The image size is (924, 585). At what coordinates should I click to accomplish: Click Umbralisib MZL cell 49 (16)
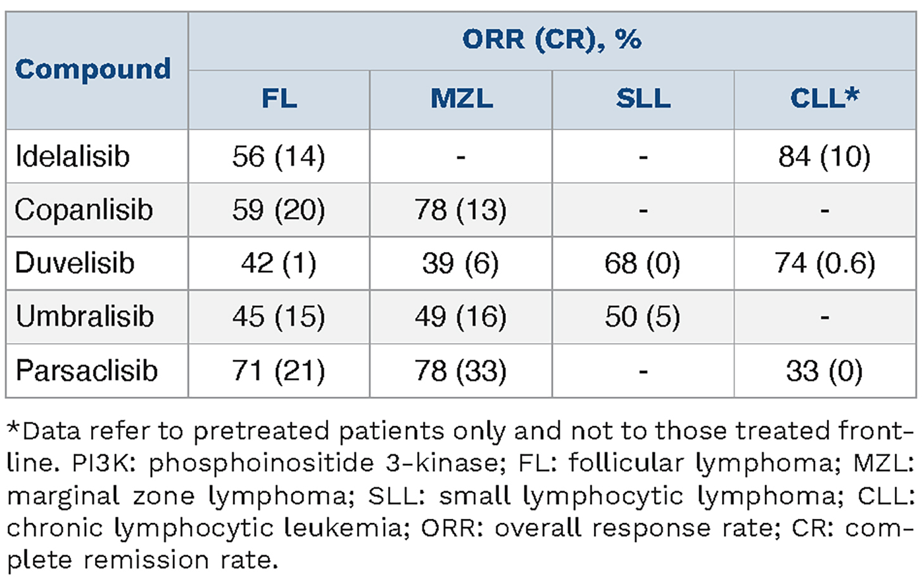point(461,316)
